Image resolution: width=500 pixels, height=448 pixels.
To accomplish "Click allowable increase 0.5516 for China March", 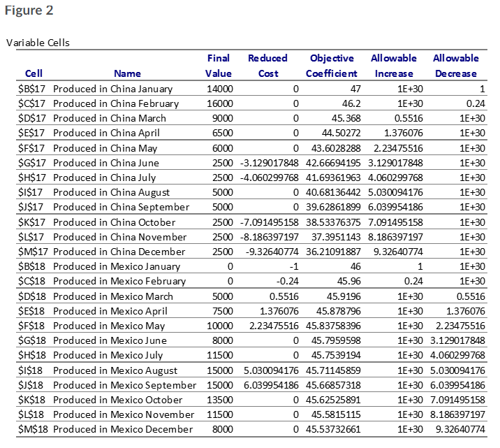I will 409,118.
